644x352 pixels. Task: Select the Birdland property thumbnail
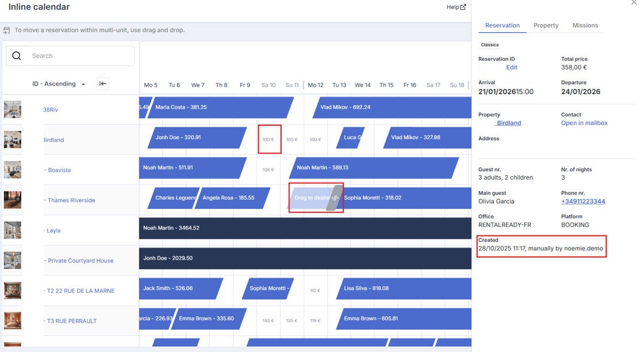click(12, 140)
